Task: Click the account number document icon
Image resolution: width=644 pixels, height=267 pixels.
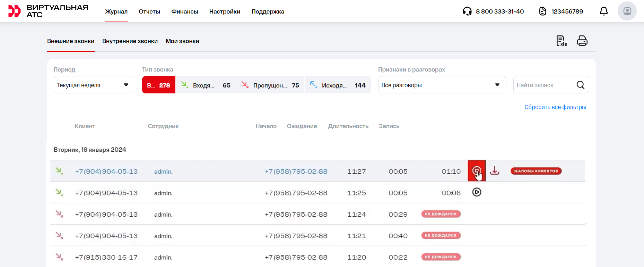Action: point(543,11)
